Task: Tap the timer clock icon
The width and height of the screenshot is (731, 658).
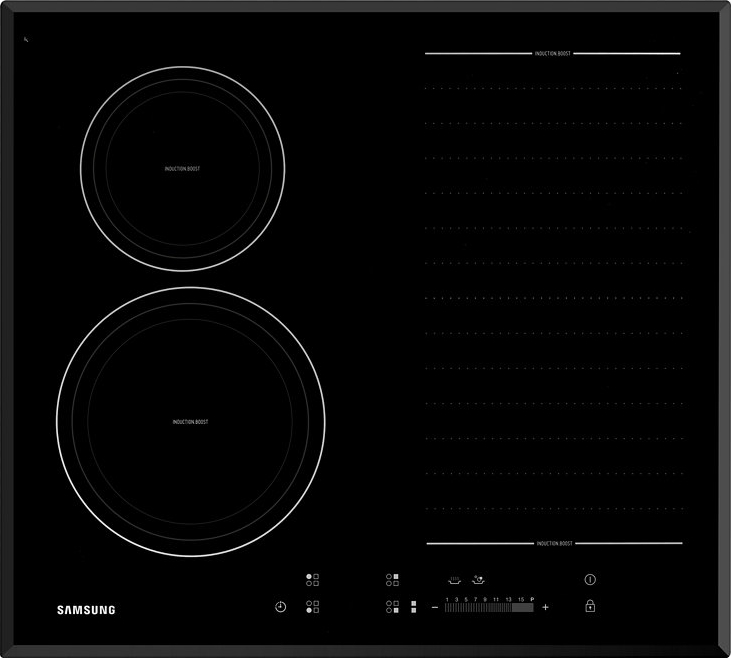Action: (280, 607)
